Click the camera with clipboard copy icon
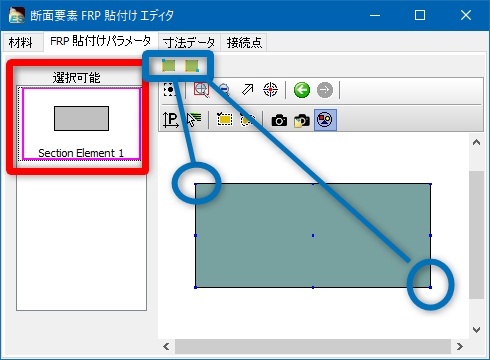The height and width of the screenshot is (360, 490). click(x=302, y=120)
